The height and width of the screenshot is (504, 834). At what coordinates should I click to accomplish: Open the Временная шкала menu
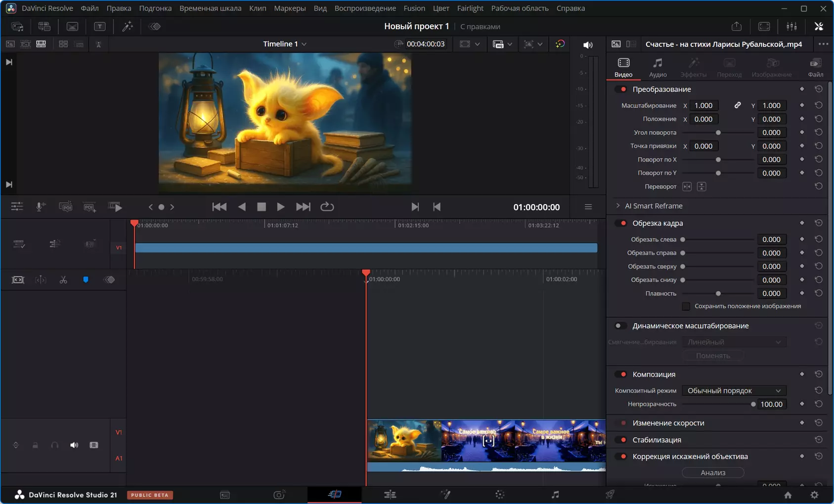(211, 8)
